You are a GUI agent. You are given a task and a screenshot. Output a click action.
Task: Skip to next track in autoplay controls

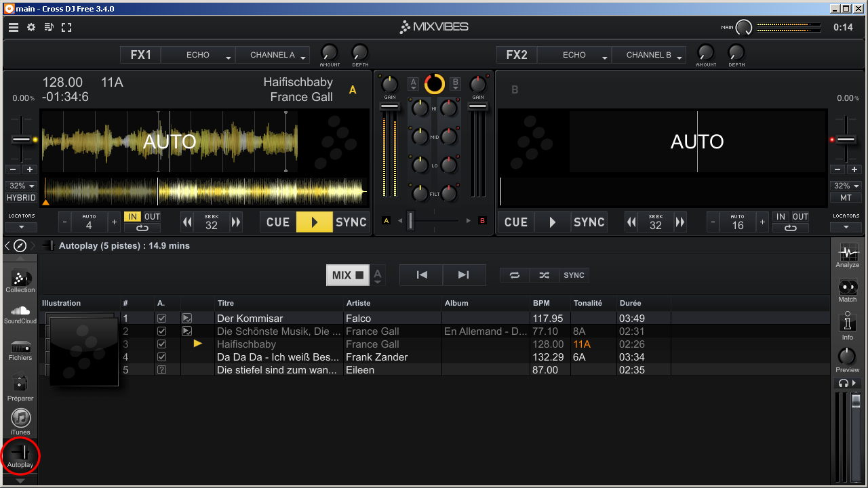click(464, 275)
